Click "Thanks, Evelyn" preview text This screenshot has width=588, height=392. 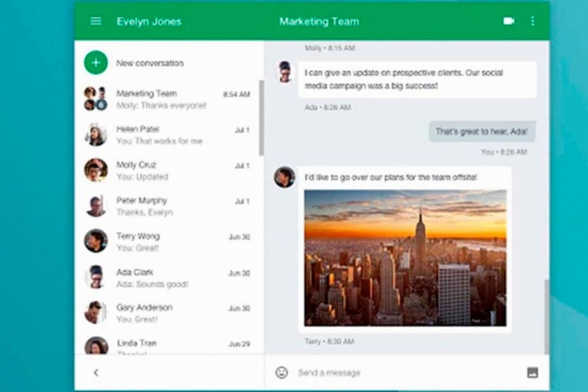point(144,212)
